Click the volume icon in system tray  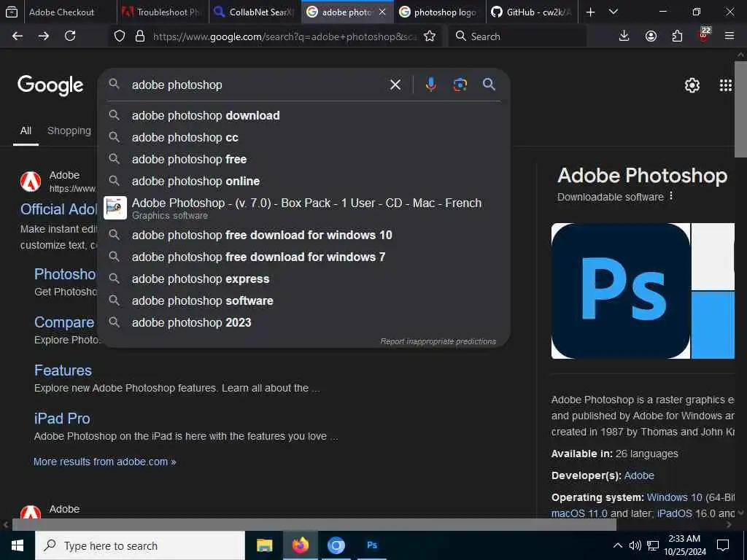[x=635, y=545]
